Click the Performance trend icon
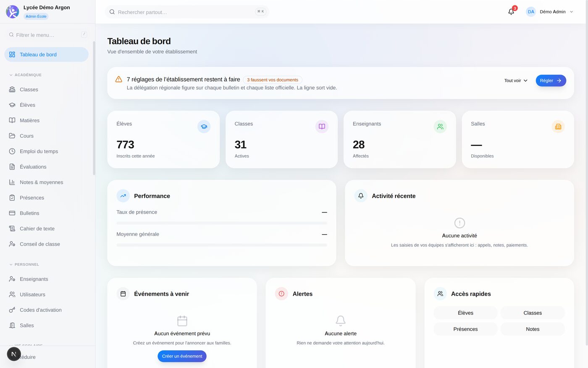Screen dimensions: 588x368 click(x=123, y=196)
